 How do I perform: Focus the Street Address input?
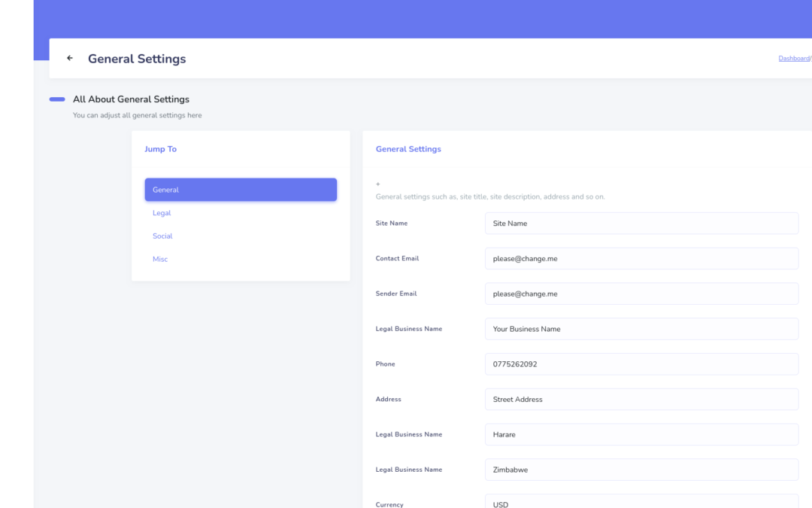coord(641,400)
